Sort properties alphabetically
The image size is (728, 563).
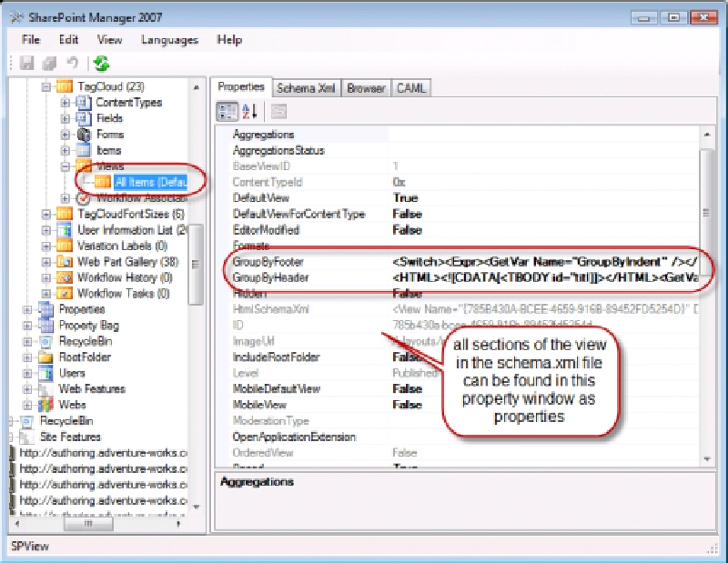tap(249, 111)
